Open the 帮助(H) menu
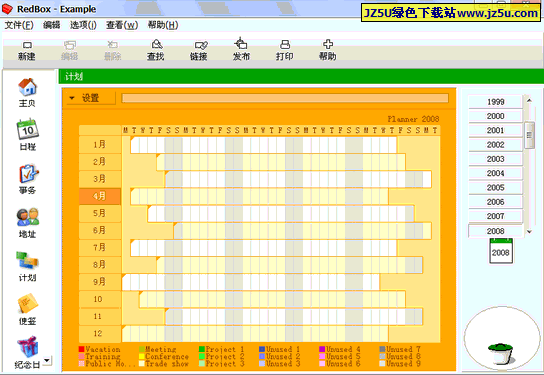Screen dimensions: 544x375 [x=163, y=25]
